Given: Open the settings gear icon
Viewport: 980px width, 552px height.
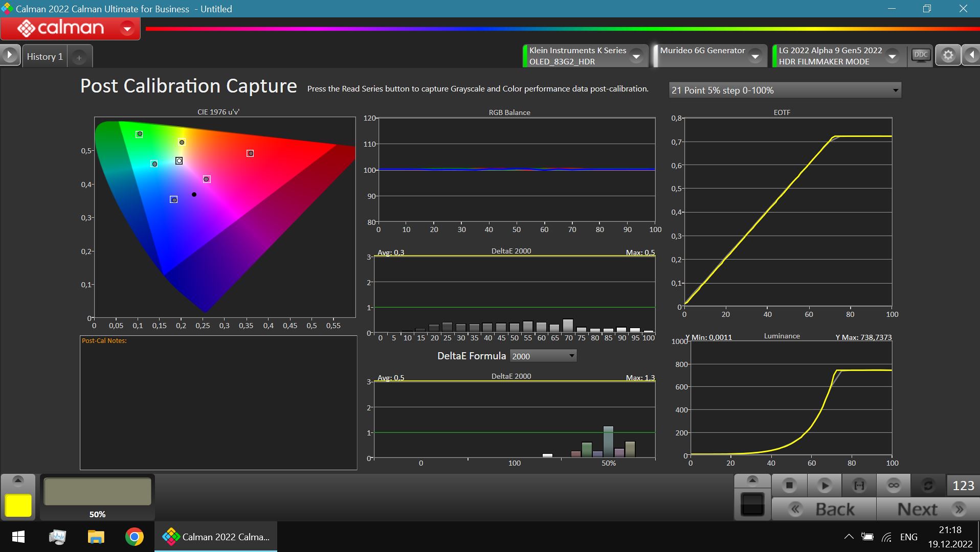Looking at the screenshot, I should 948,55.
